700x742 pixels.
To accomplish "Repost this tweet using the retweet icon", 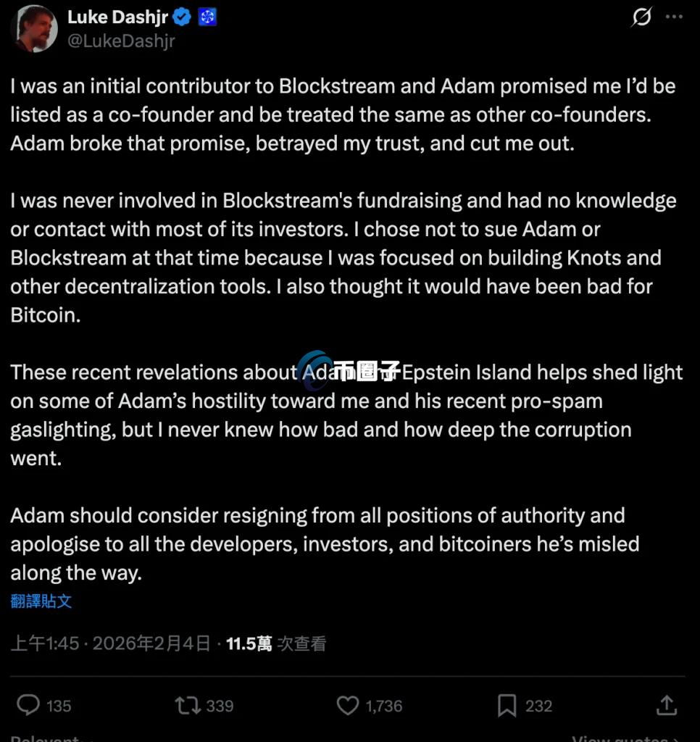I will [x=187, y=705].
